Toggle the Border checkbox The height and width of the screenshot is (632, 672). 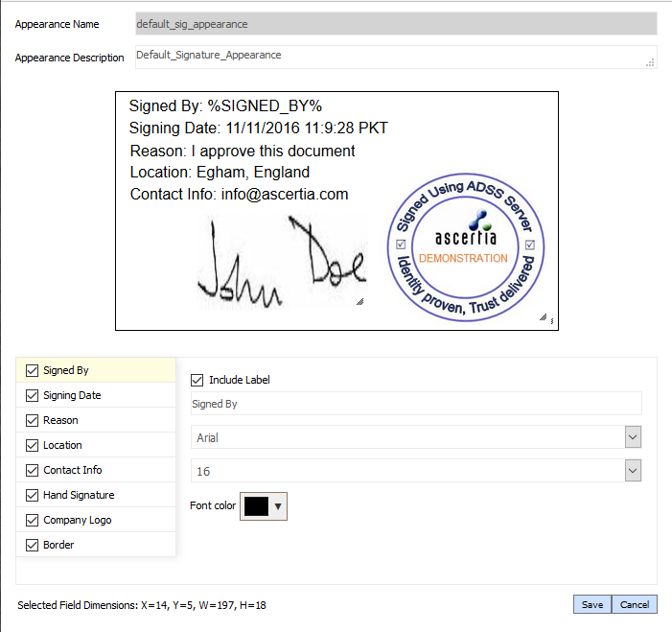(x=33, y=545)
